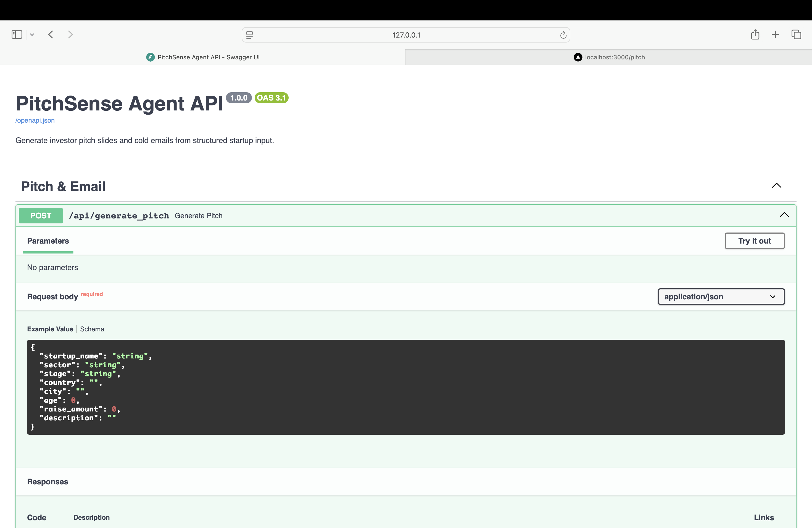Click the 127.0.0.1 address field
Screen dimensions: 812x528
pyautogui.click(x=406, y=35)
